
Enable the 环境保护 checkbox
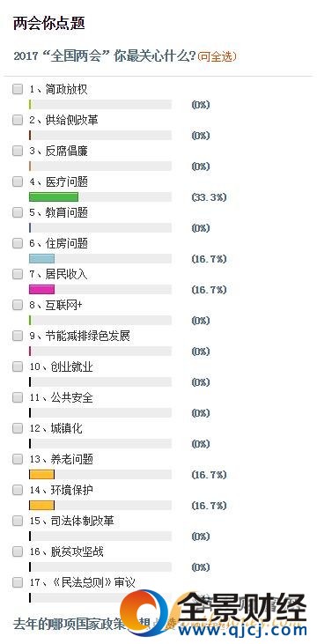18,490
